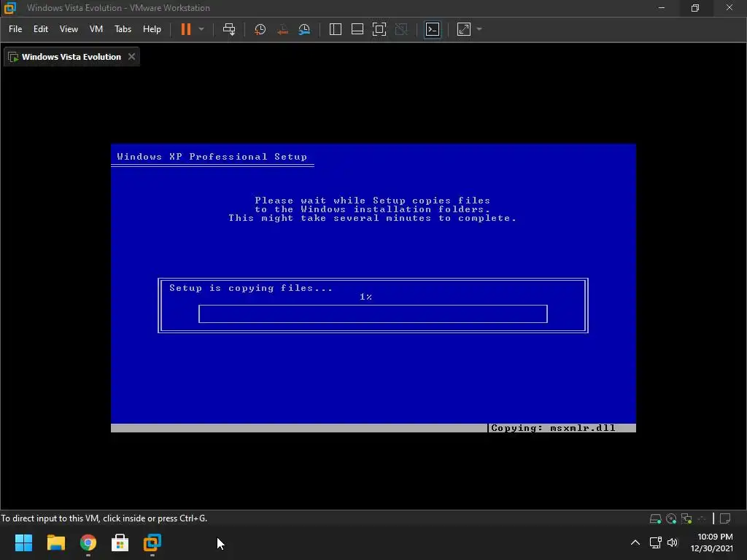
Task: Open the clock and date flyout
Action: pyautogui.click(x=712, y=542)
